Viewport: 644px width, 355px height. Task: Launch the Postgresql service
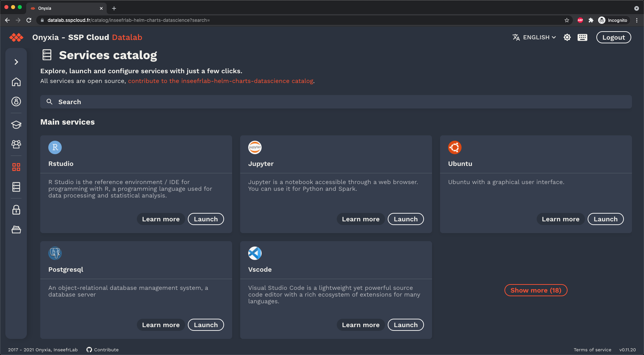[x=206, y=325]
